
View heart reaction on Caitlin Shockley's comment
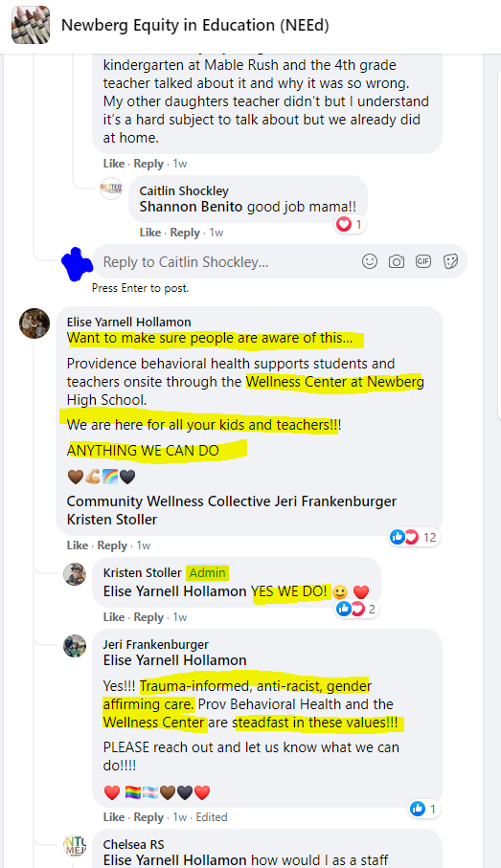click(350, 224)
